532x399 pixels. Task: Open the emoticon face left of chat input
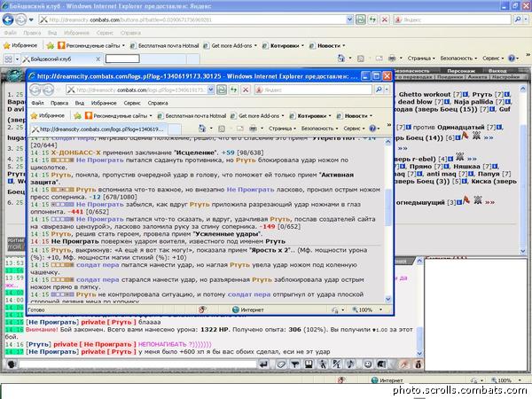[x=12, y=364]
